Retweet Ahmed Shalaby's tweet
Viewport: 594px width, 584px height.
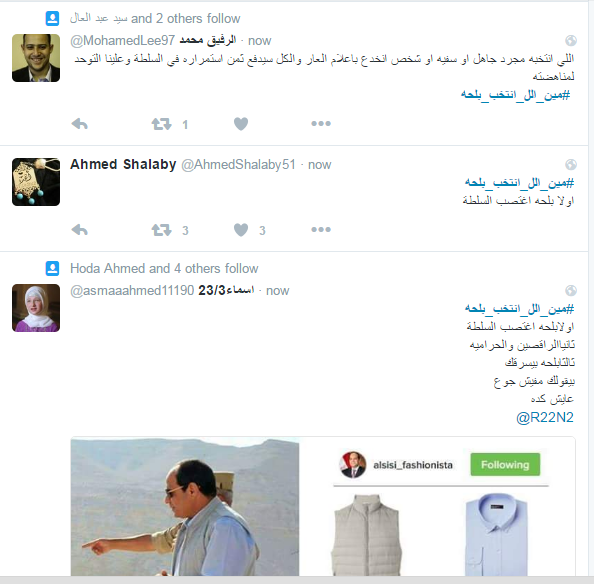point(161,230)
